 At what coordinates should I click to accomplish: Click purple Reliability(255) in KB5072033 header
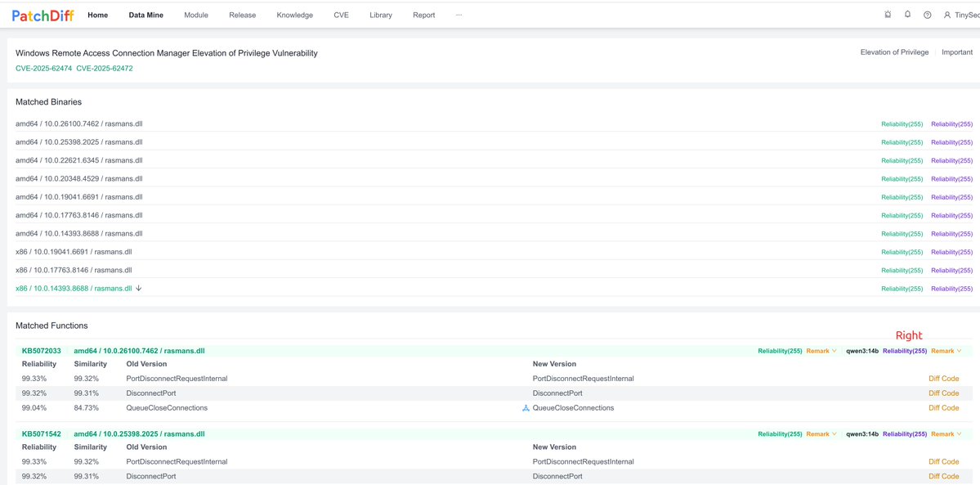coord(905,351)
